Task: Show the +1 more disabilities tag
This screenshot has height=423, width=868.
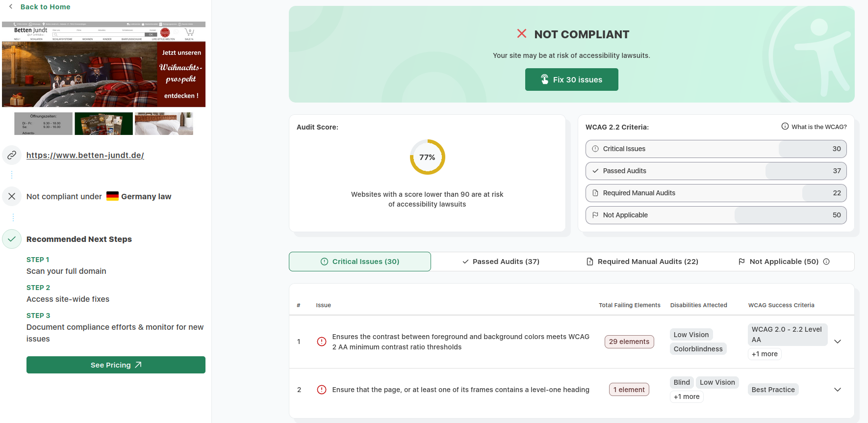Action: pyautogui.click(x=687, y=397)
